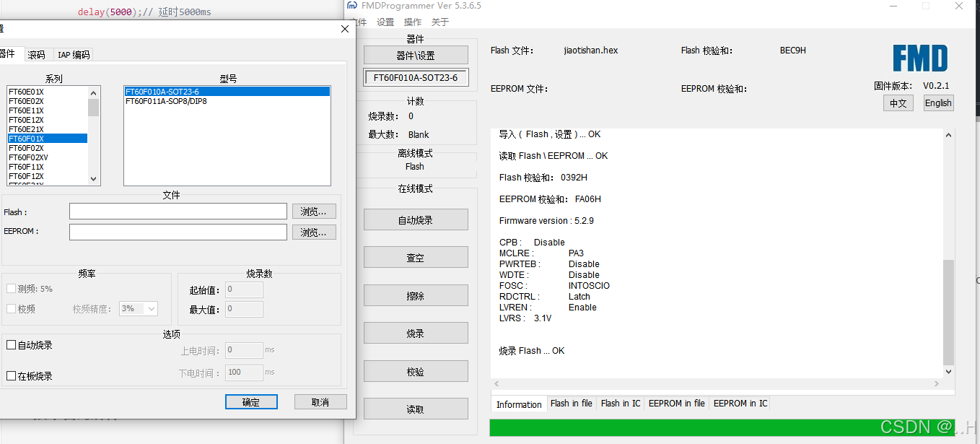Select FT60E21X in the series list
This screenshot has height=444, width=980.
coord(47,129)
